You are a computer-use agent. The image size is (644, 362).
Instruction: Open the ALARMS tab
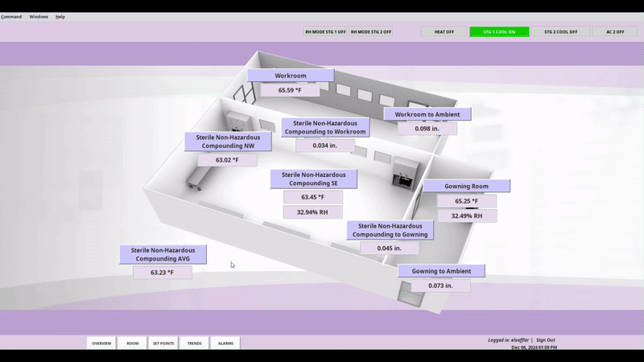(225, 343)
